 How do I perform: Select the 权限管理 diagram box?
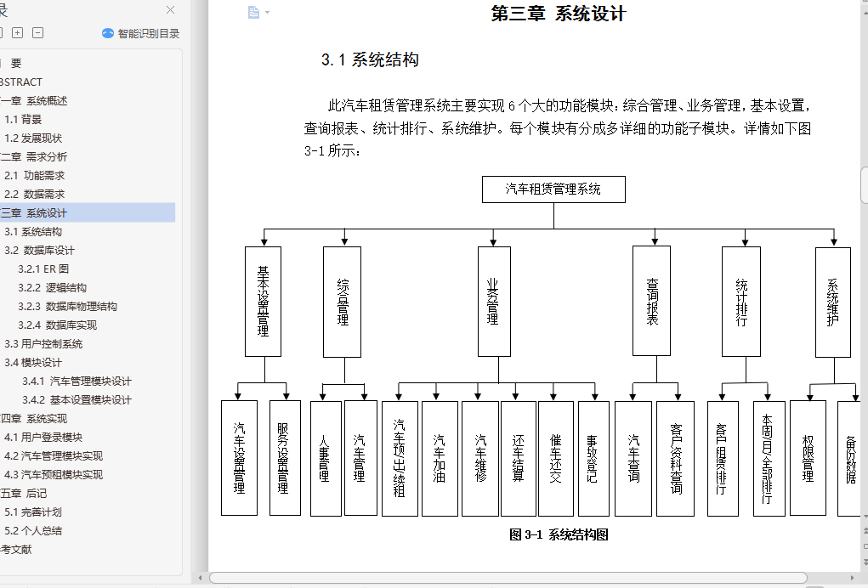(x=808, y=458)
